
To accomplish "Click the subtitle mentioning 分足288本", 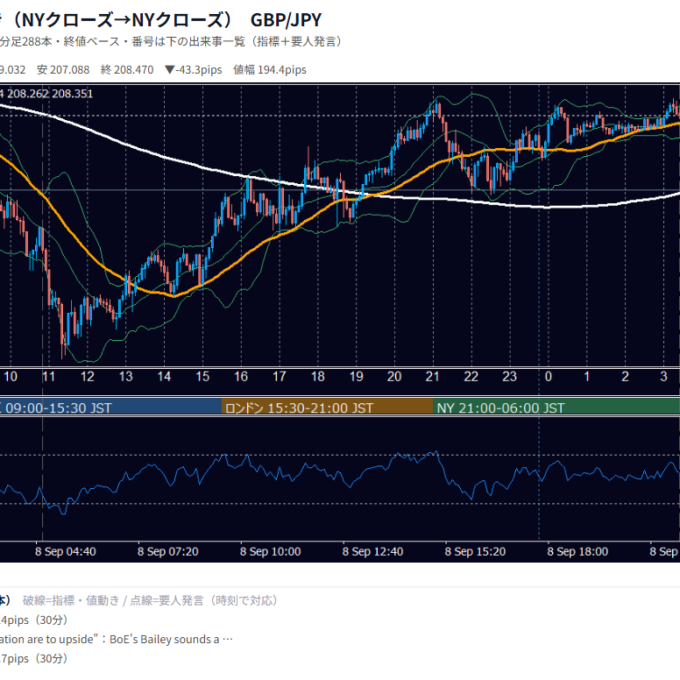I will click(171, 42).
